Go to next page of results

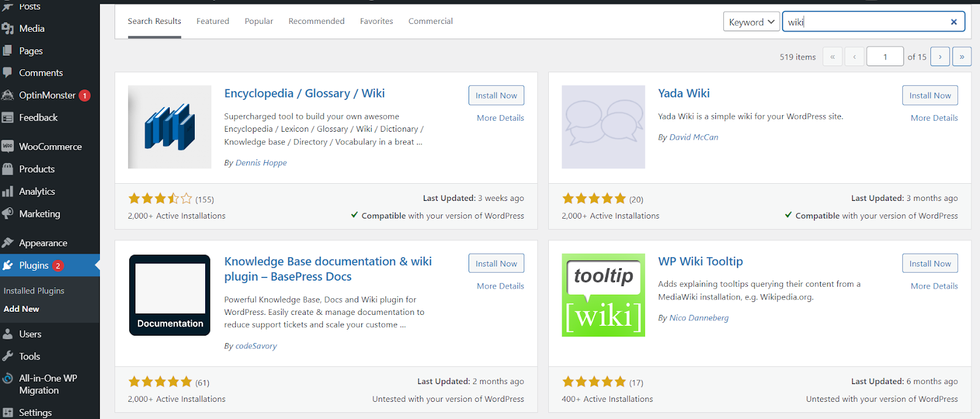[940, 56]
